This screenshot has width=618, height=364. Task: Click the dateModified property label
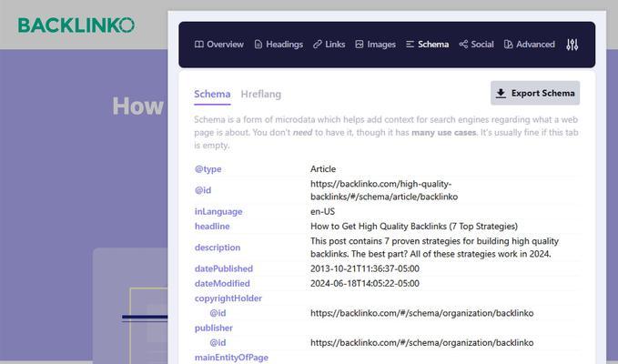222,283
